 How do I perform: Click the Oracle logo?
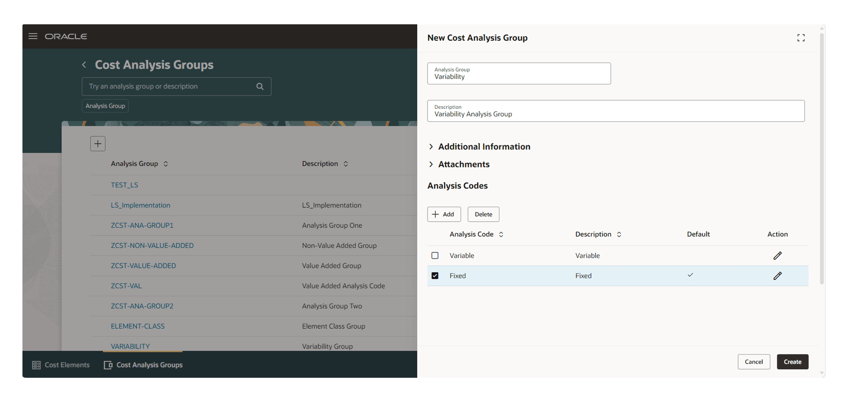tap(66, 36)
